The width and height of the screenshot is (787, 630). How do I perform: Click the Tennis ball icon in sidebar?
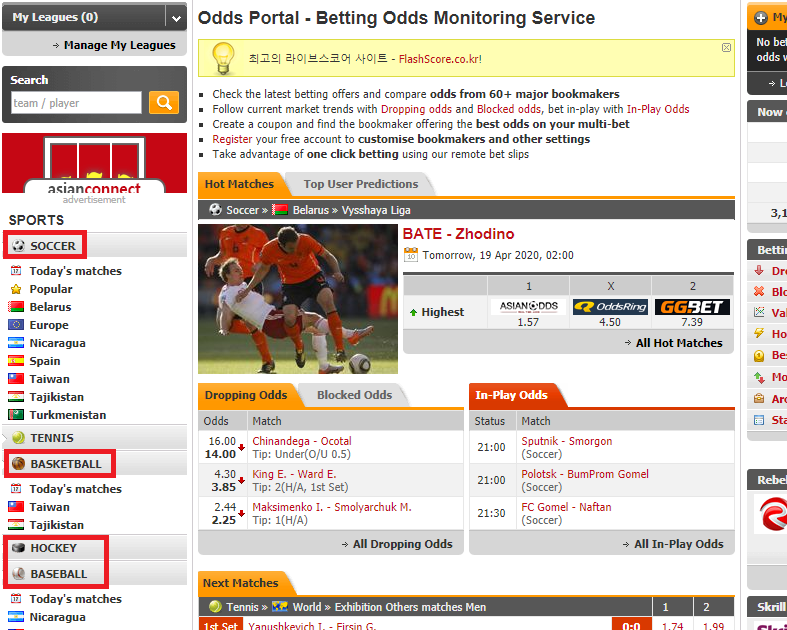17,438
